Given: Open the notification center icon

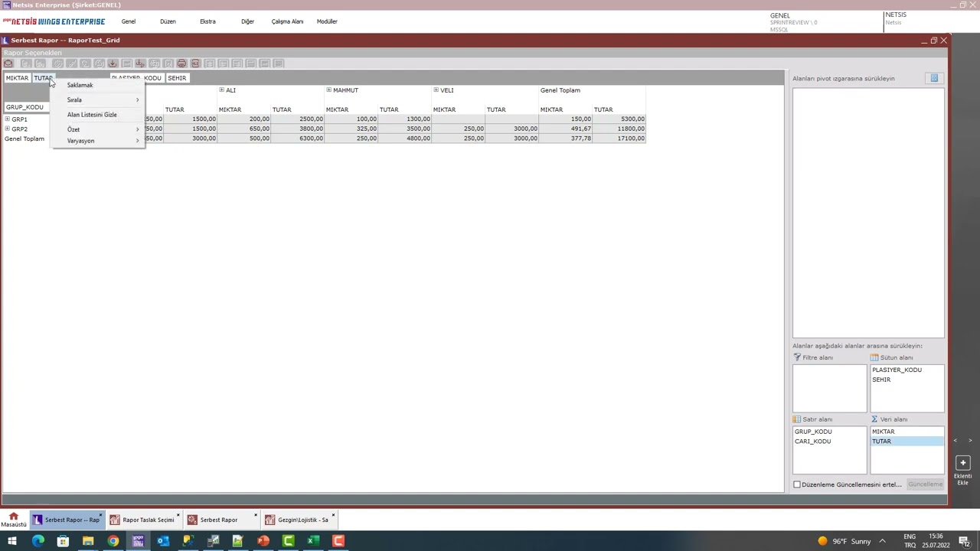Looking at the screenshot, I should (x=965, y=541).
